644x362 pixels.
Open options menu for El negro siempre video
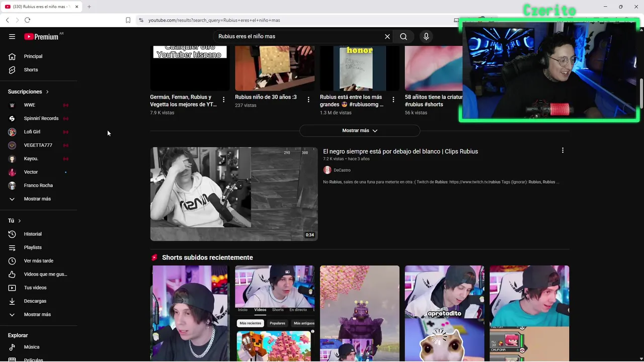point(562,150)
